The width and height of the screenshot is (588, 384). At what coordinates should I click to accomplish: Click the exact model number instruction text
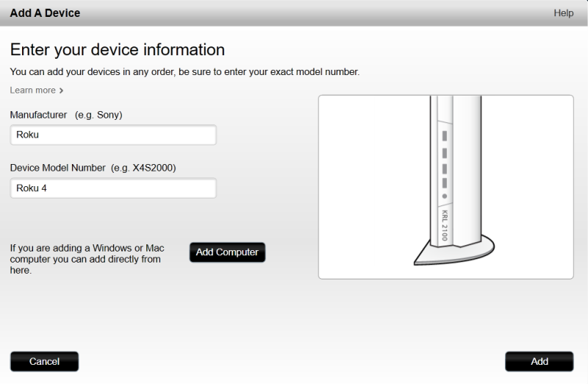point(184,71)
